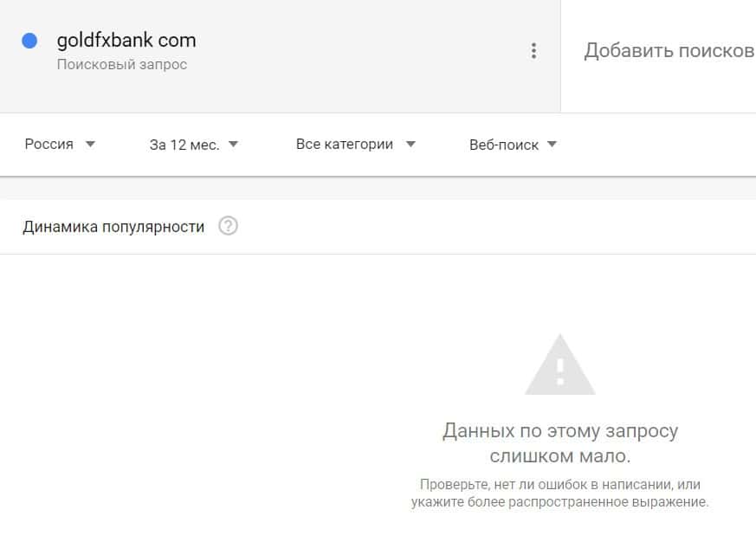This screenshot has height=542, width=756.
Task: Click the Поисковый запрос label under the term
Action: pyautogui.click(x=122, y=64)
